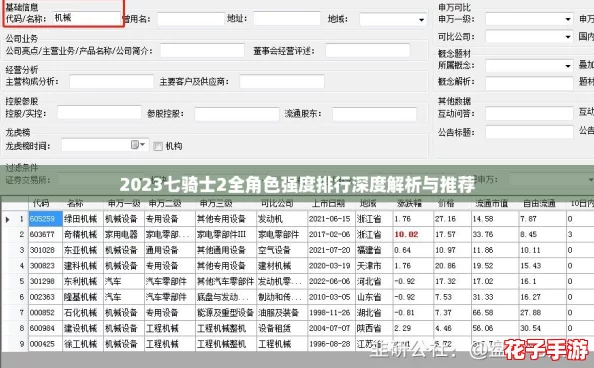This screenshot has width=594, height=368.
Task: Focus the 概念解析 input field
Action: coord(529,83)
